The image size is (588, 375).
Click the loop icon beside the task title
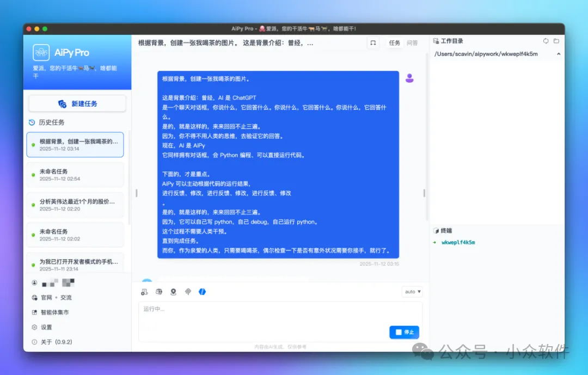coord(373,42)
